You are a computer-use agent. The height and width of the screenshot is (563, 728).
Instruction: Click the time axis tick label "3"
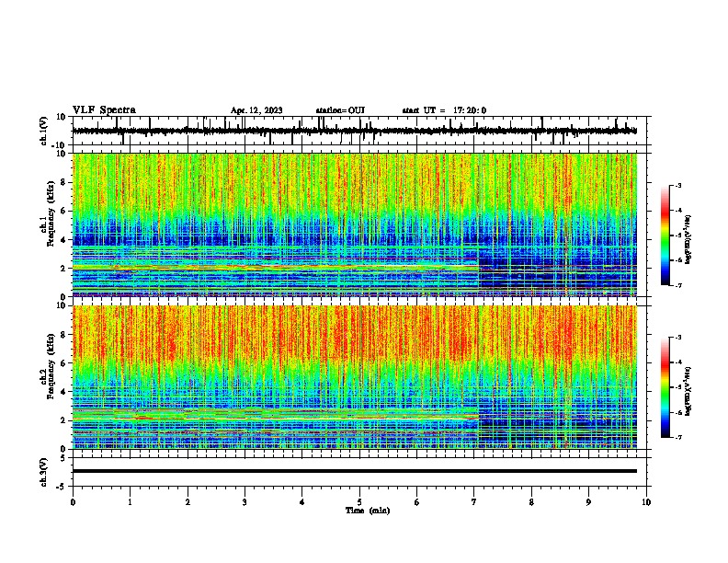(245, 502)
